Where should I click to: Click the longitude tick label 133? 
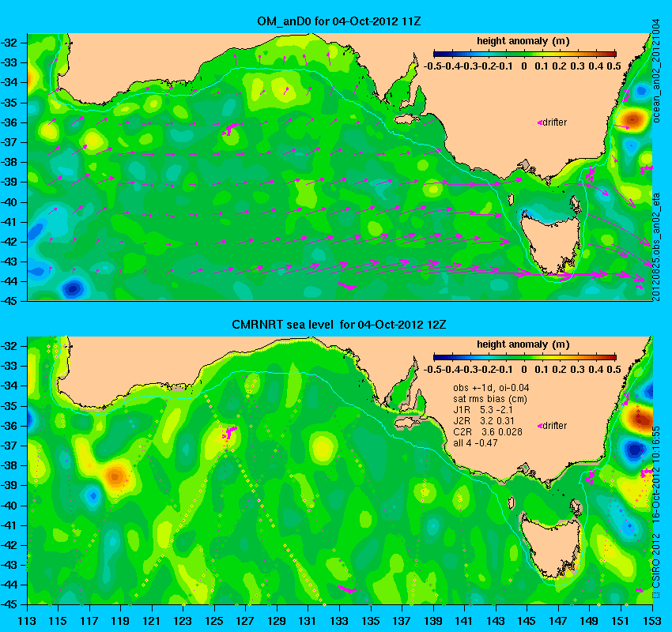(x=340, y=621)
